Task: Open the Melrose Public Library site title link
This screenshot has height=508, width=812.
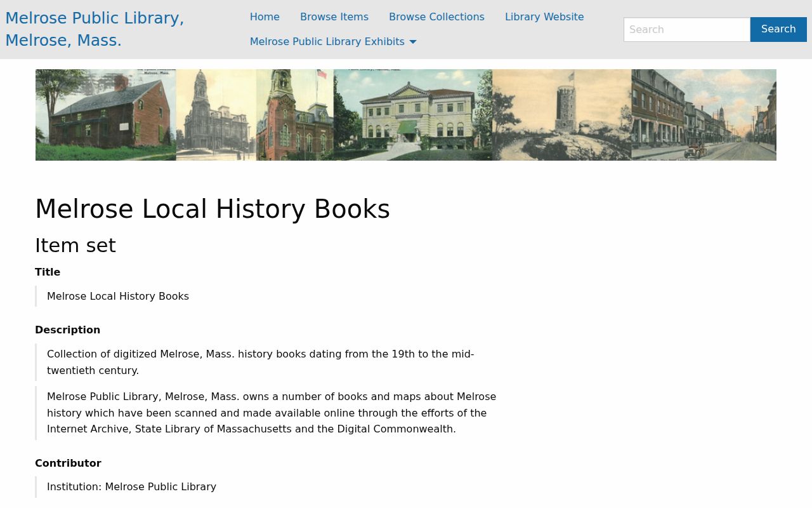Action: tap(95, 29)
